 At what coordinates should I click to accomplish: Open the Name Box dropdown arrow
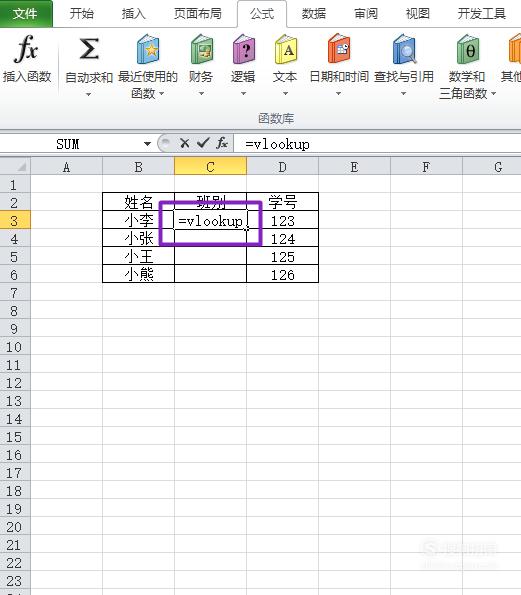click(x=147, y=144)
